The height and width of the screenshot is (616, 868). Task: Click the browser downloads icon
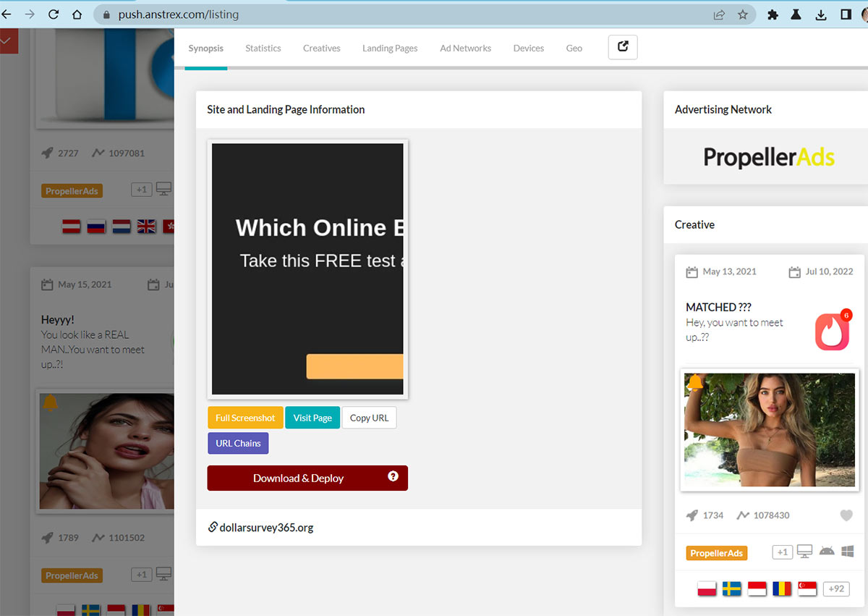pyautogui.click(x=820, y=14)
